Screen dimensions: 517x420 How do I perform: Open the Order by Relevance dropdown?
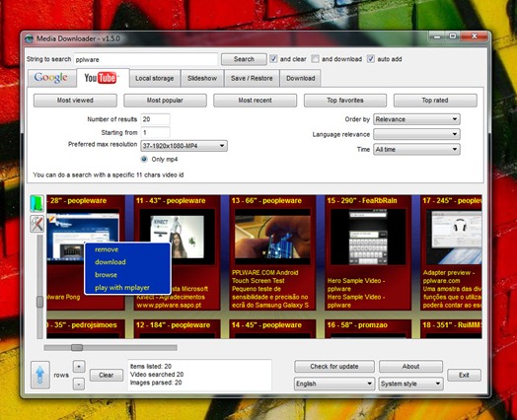pos(416,119)
